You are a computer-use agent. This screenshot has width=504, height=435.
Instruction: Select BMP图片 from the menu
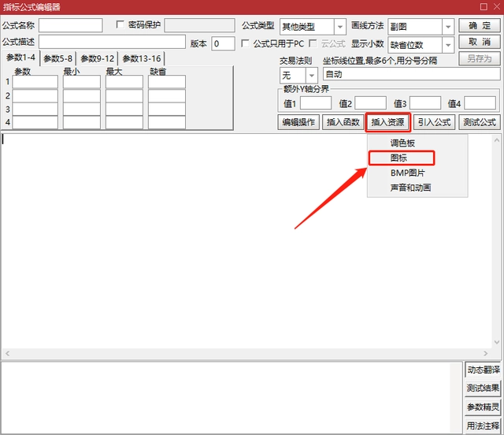click(x=417, y=173)
